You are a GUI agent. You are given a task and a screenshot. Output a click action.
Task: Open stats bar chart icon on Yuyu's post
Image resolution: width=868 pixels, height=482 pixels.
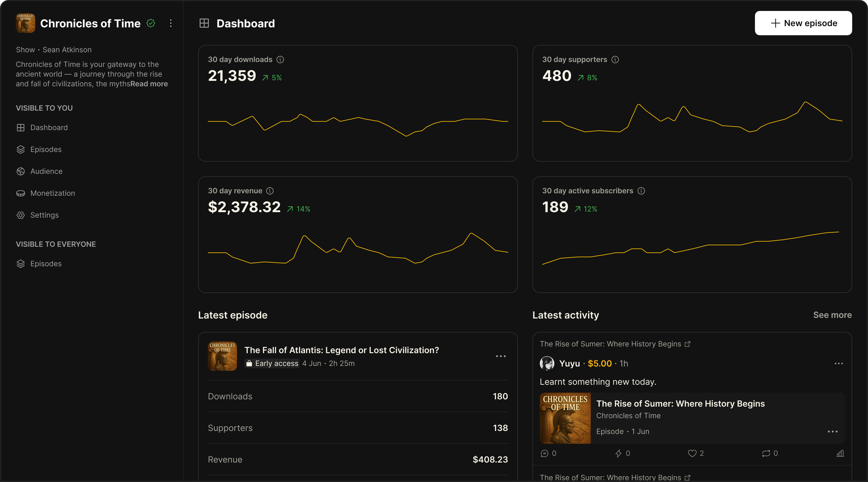[840, 453]
